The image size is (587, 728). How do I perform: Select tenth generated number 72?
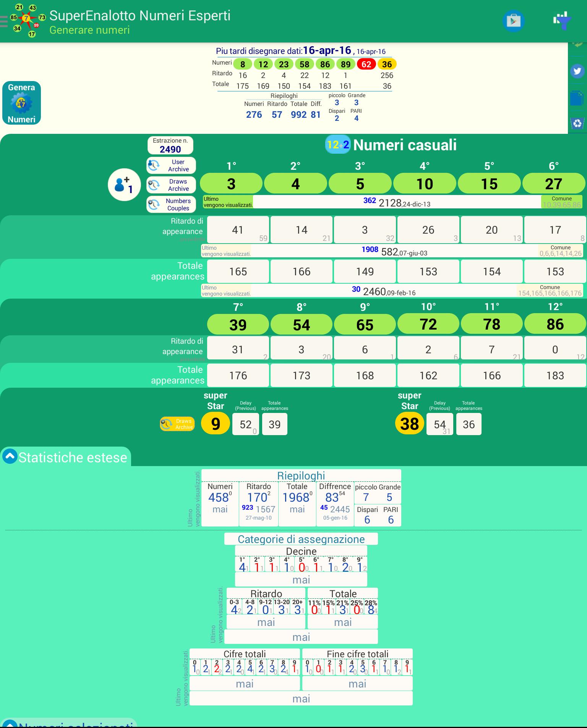click(428, 324)
